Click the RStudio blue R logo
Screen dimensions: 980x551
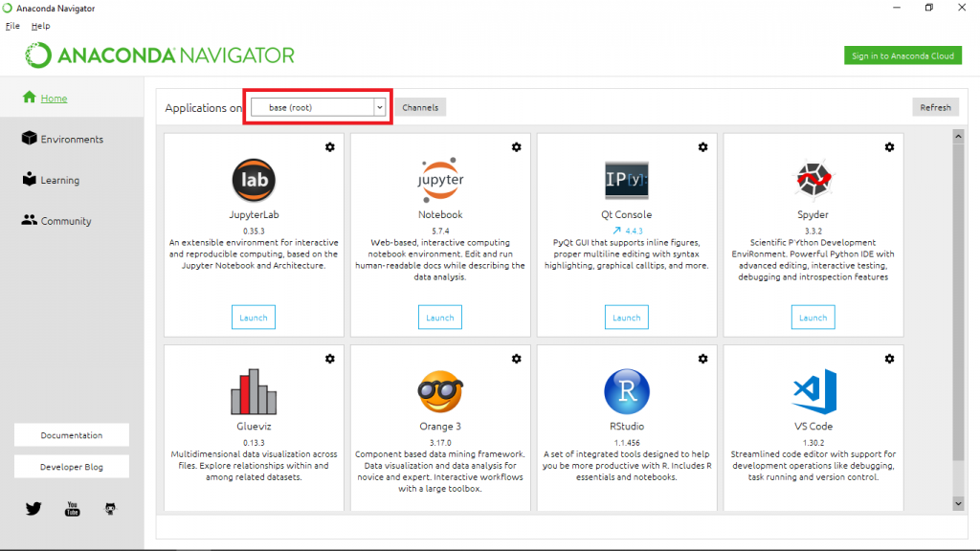[626, 391]
